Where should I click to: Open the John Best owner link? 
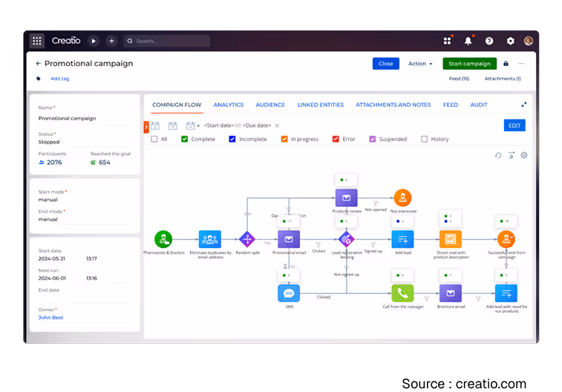tap(50, 318)
